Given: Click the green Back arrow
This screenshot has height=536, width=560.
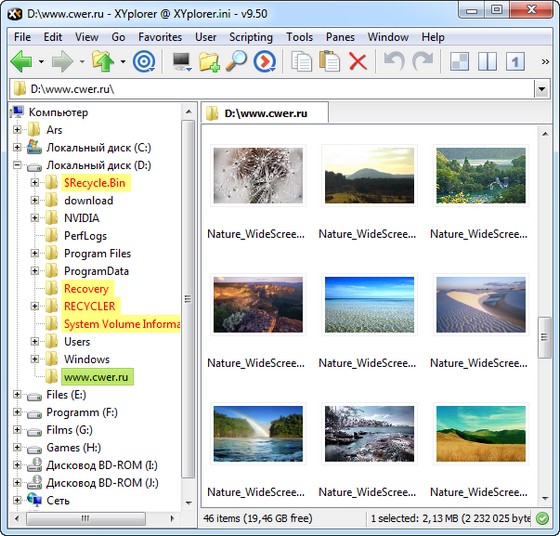Looking at the screenshot, I should [x=21, y=62].
